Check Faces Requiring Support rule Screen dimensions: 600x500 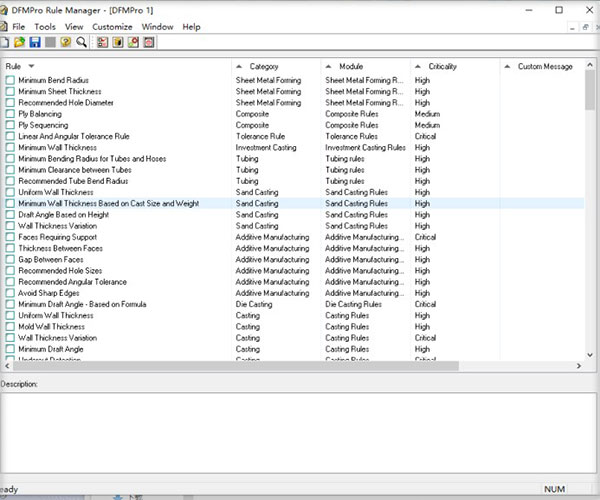click(10, 237)
